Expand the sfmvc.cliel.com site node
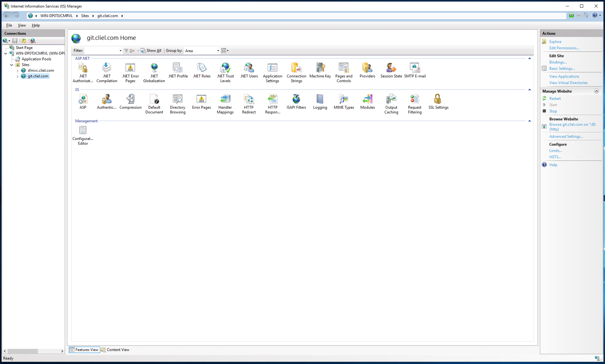 (17, 70)
